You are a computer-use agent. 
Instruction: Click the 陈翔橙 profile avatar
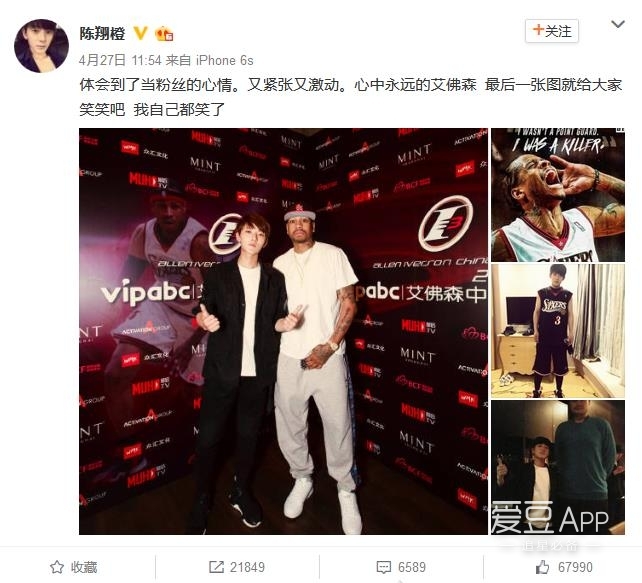click(x=41, y=45)
